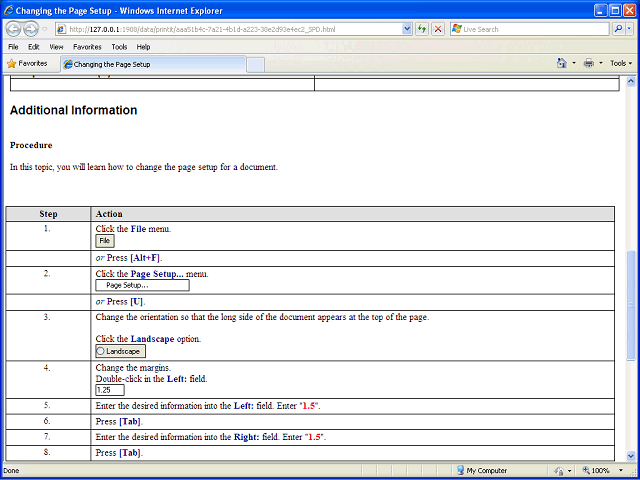Click 'Change the margins.' text in step 4
The image size is (640, 480).
(x=133, y=368)
